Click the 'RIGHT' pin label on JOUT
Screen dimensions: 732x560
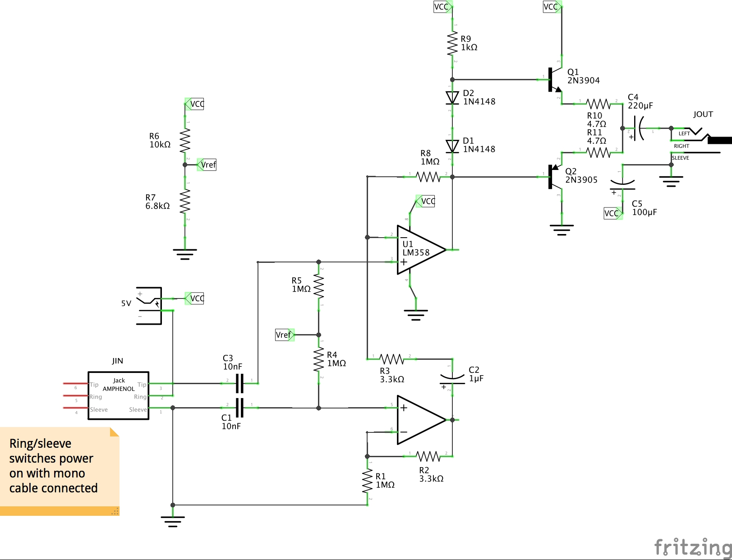point(681,146)
